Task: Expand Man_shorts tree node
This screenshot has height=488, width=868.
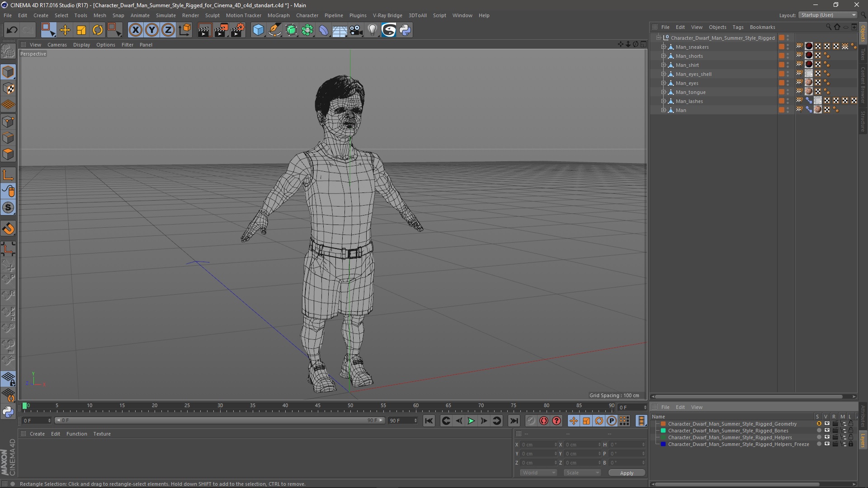Action: click(663, 56)
